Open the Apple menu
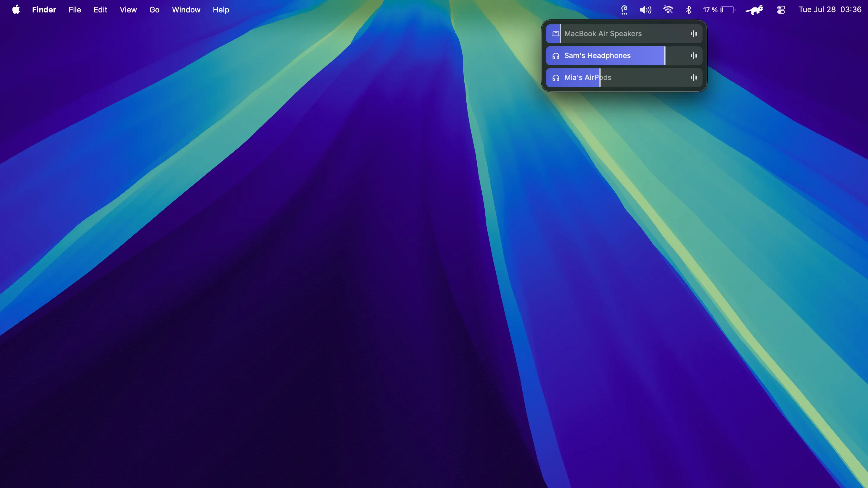Screen dimensions: 868x488 [16, 10]
